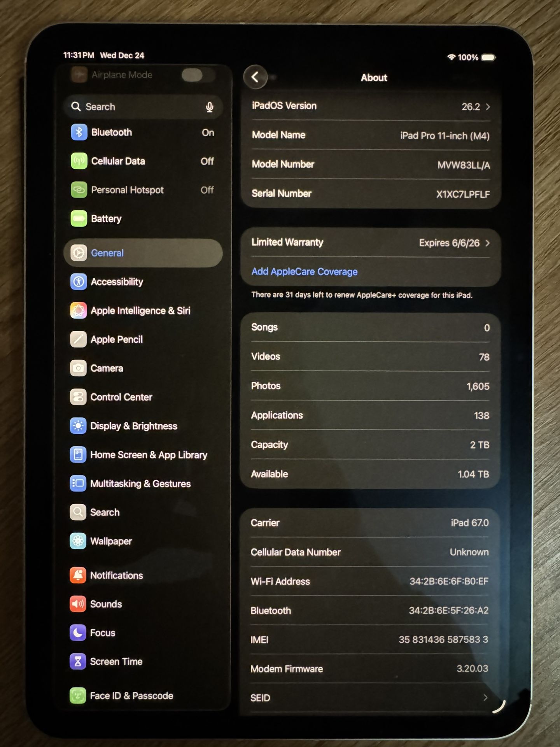Open Personal Hotspot row showing Off
The image size is (560, 747).
pos(143,190)
